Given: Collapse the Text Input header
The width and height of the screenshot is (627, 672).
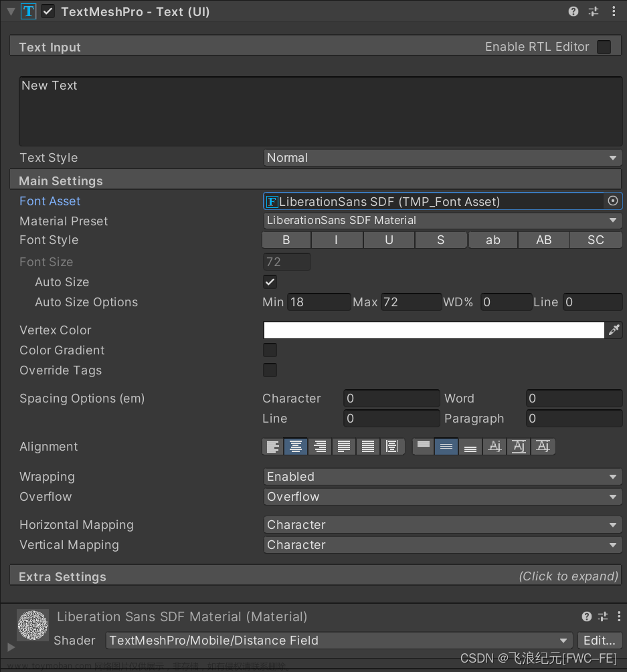Looking at the screenshot, I should (x=316, y=46).
